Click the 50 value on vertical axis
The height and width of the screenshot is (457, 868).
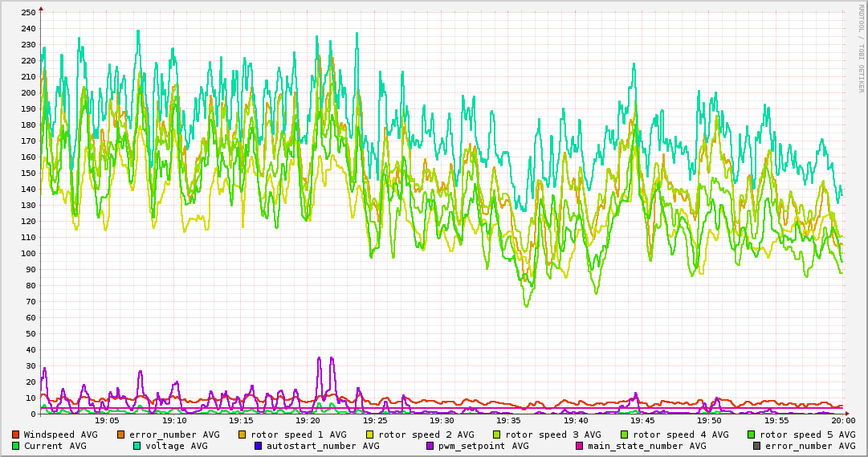tap(31, 334)
